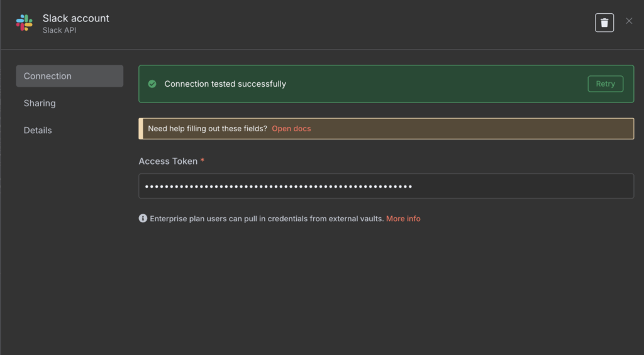Click the Slack logo icon

pyautogui.click(x=25, y=23)
